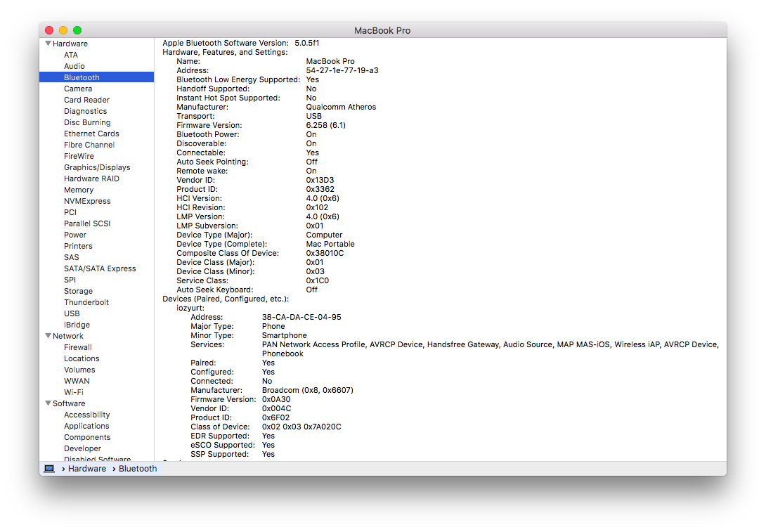Select Bluetooth in the sidebar
766x532 pixels.
pyautogui.click(x=82, y=77)
